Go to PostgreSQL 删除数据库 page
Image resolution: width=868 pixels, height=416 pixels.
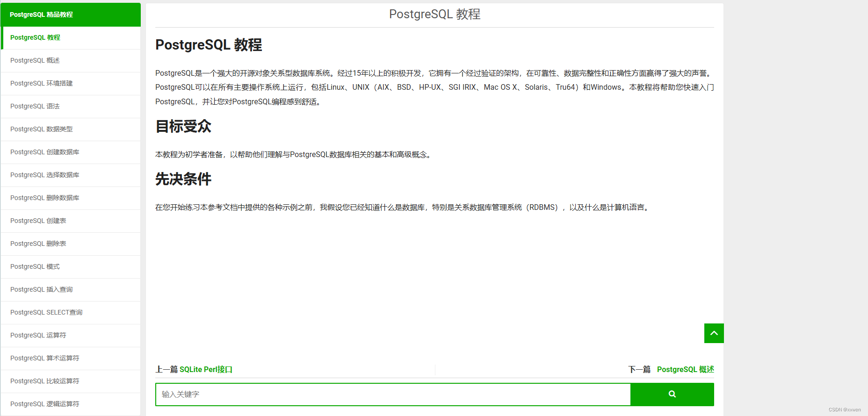coord(71,198)
